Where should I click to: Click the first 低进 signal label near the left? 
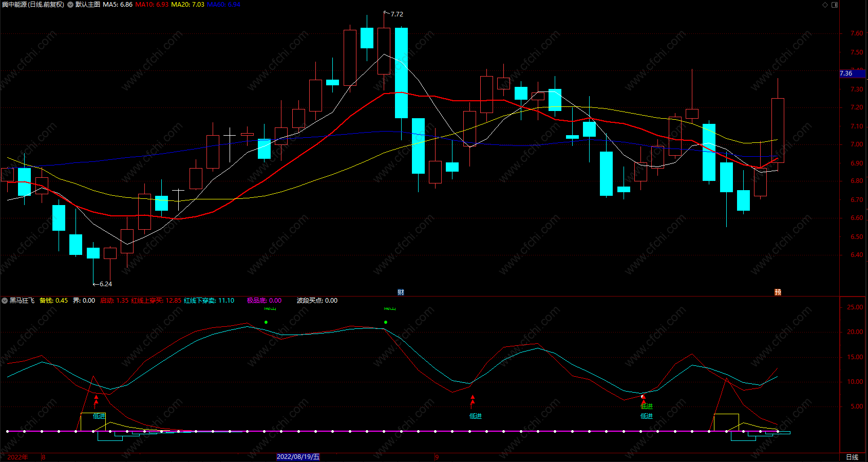99,416
